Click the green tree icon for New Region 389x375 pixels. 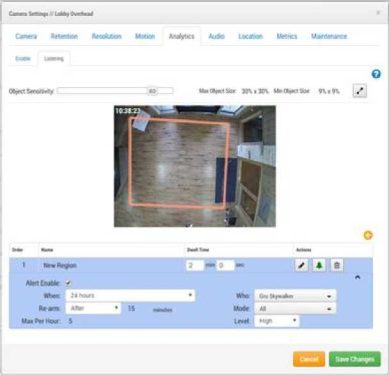pyautogui.click(x=319, y=266)
